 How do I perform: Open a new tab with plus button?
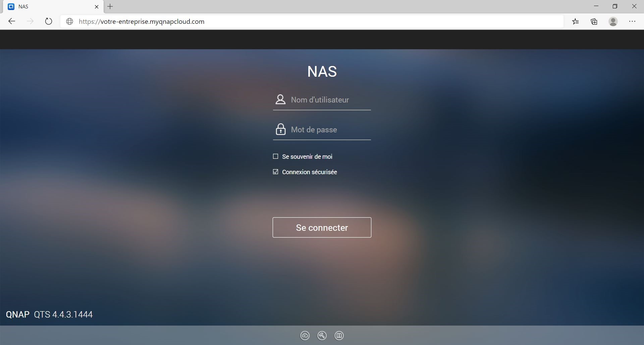[x=110, y=6]
